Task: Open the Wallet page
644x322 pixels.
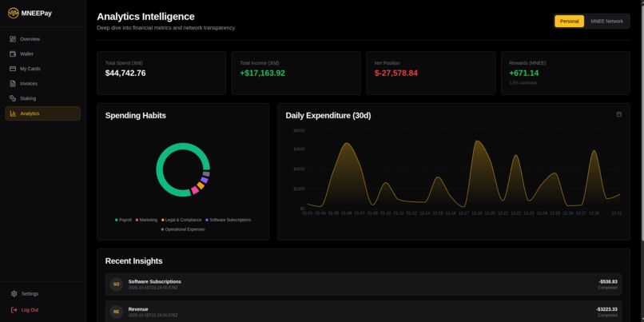Action: click(42, 54)
